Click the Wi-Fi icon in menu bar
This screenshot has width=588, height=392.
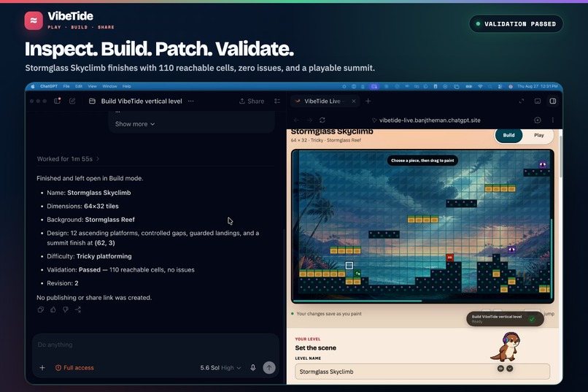(480, 86)
